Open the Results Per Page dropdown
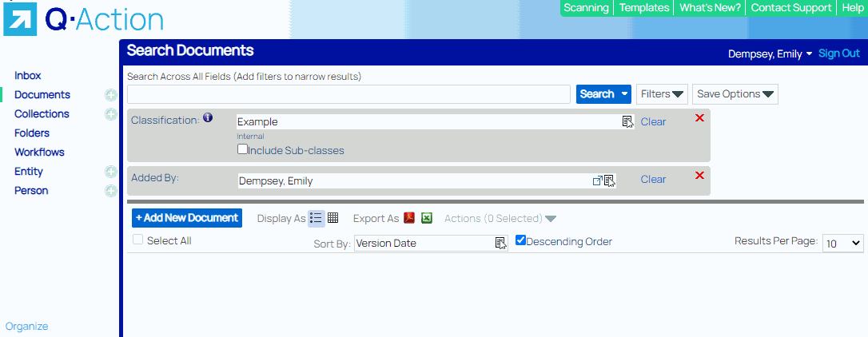This screenshot has height=337, width=868. click(843, 243)
